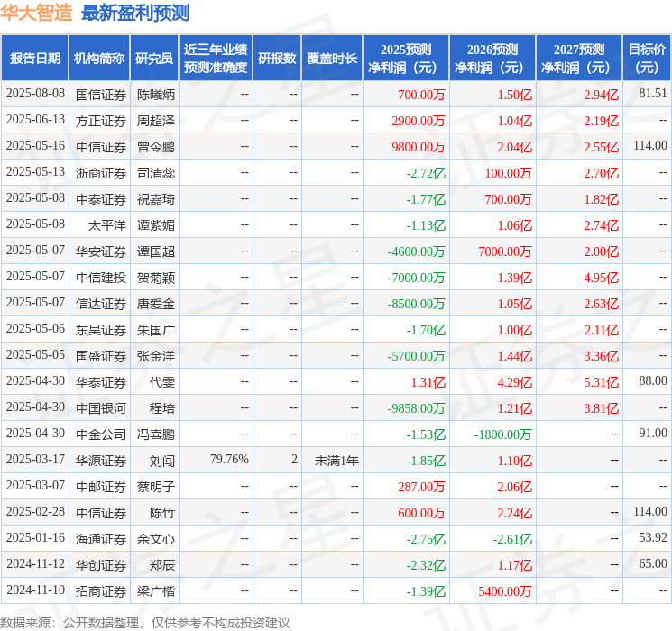672x631 pixels.
Task: Click the 覆盖时长 column header
Action: pyautogui.click(x=332, y=59)
